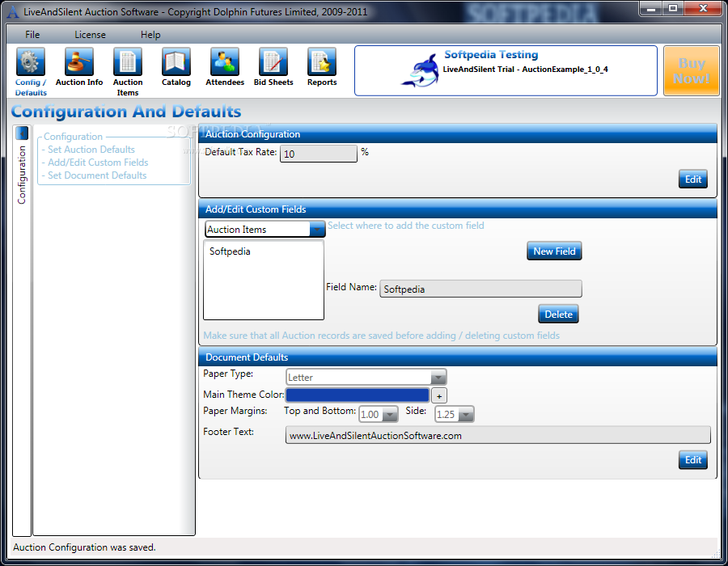Open the File menu
The height and width of the screenshot is (566, 728).
[x=32, y=35]
